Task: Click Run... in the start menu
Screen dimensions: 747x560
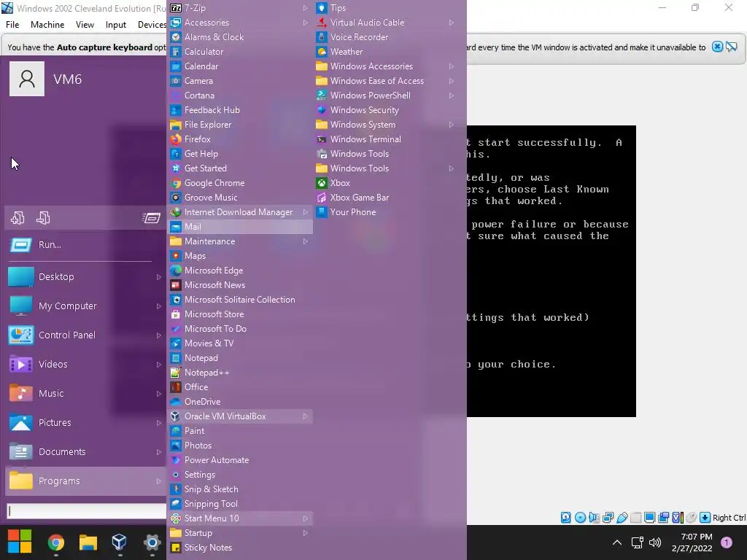Action: tap(85, 245)
